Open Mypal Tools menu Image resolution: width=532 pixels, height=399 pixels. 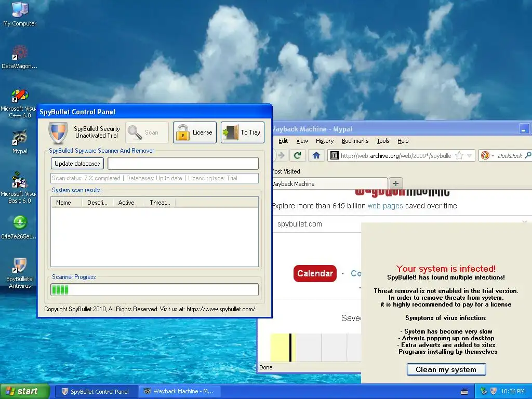pyautogui.click(x=383, y=141)
